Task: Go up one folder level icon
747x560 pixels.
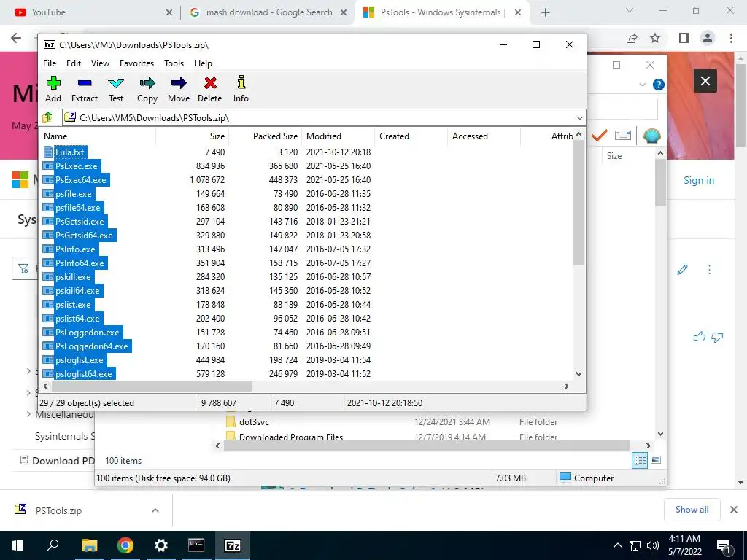Action: tap(47, 117)
